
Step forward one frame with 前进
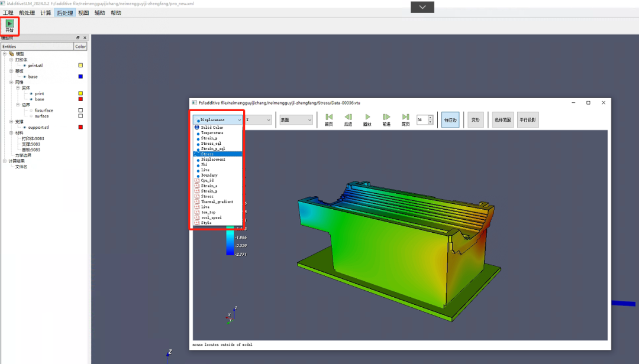pos(386,120)
